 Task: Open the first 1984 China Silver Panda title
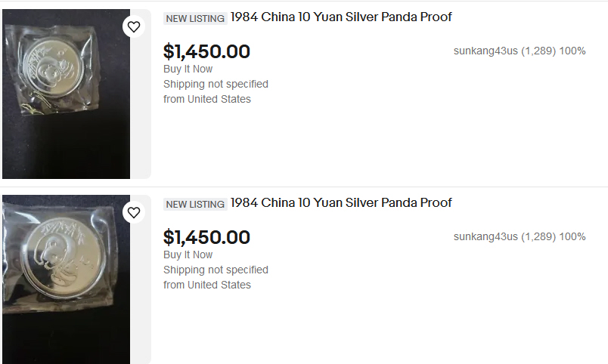[x=341, y=17]
